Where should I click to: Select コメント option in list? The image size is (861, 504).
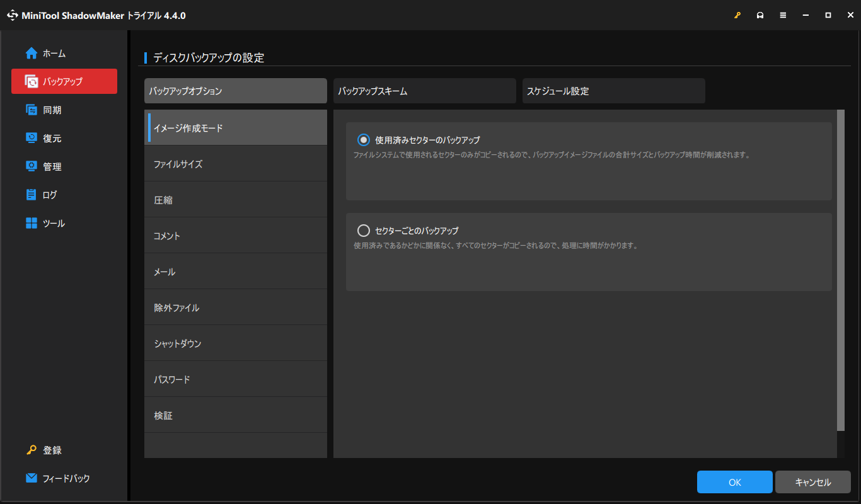(x=236, y=236)
